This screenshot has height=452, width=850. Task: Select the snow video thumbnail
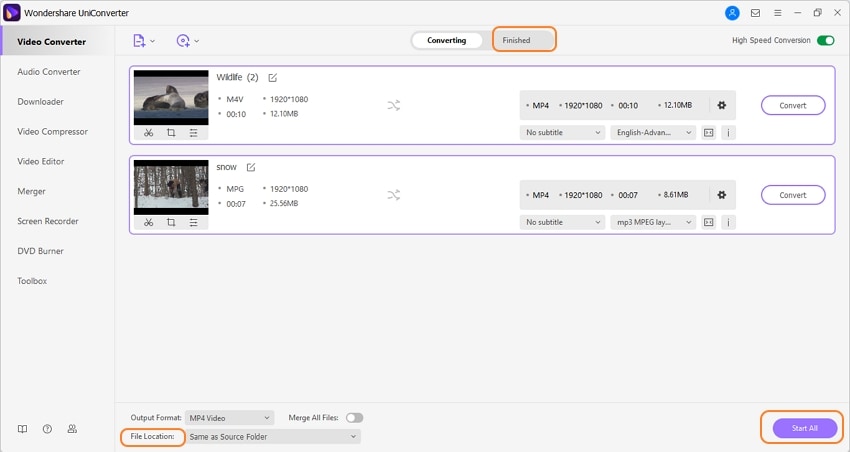tap(171, 187)
